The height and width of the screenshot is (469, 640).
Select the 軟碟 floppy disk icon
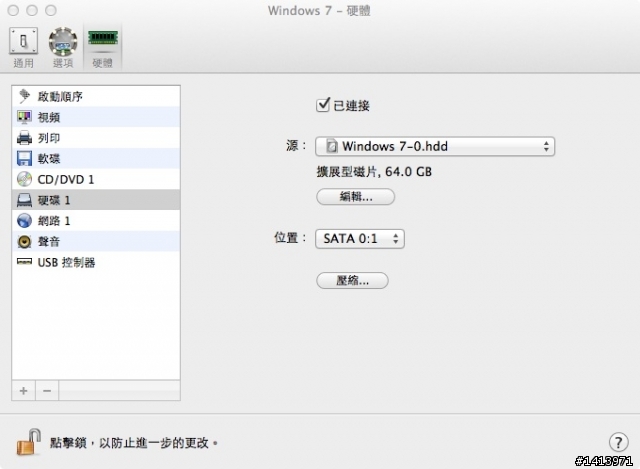[24, 158]
